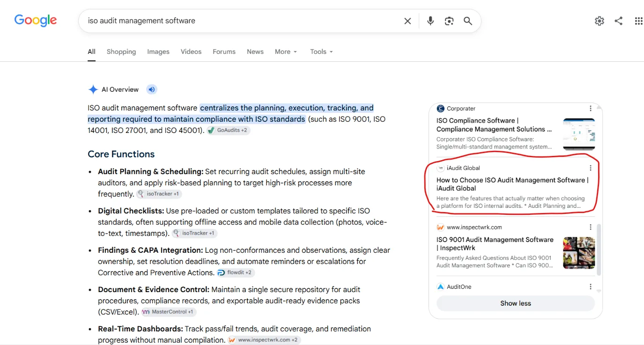Click 'Document & Evidence Control:' bold text
The width and height of the screenshot is (644, 345).
(154, 289)
